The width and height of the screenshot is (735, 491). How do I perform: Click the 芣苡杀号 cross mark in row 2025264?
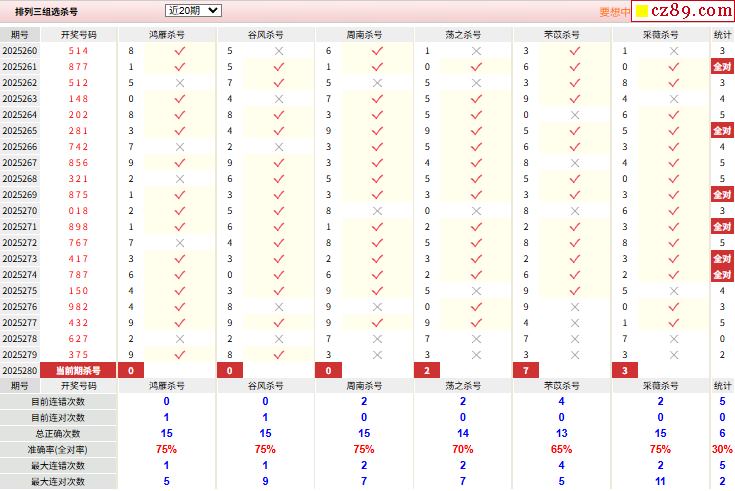[574, 115]
